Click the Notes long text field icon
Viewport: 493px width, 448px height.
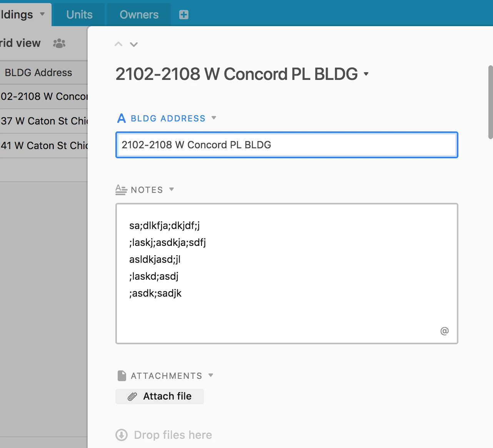click(121, 190)
